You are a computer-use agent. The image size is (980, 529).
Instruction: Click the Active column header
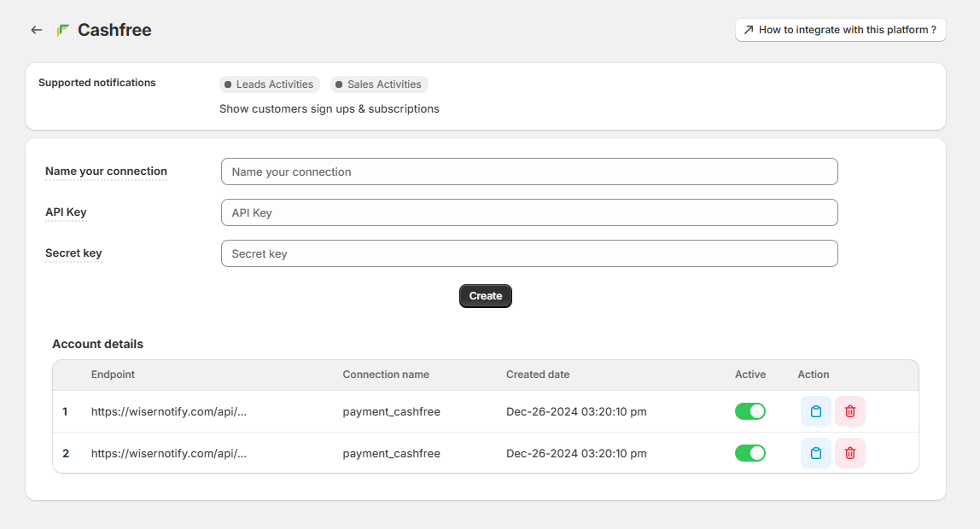(750, 375)
